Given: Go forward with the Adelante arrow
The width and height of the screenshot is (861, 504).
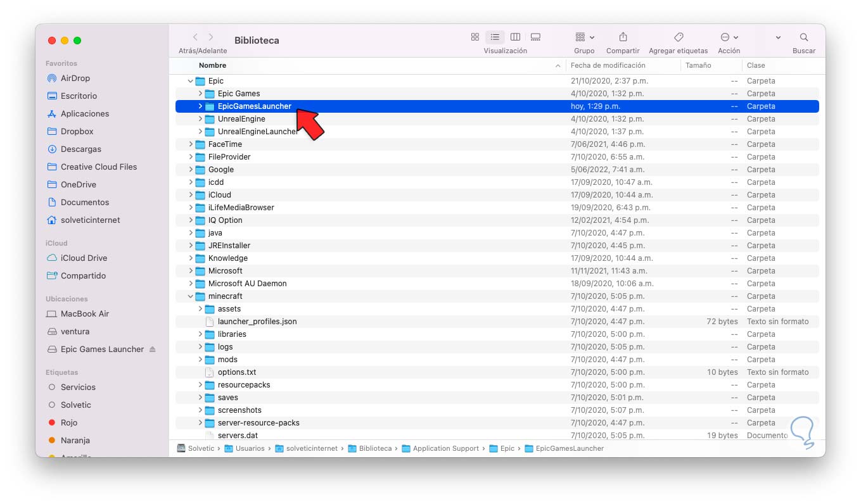Looking at the screenshot, I should [211, 37].
